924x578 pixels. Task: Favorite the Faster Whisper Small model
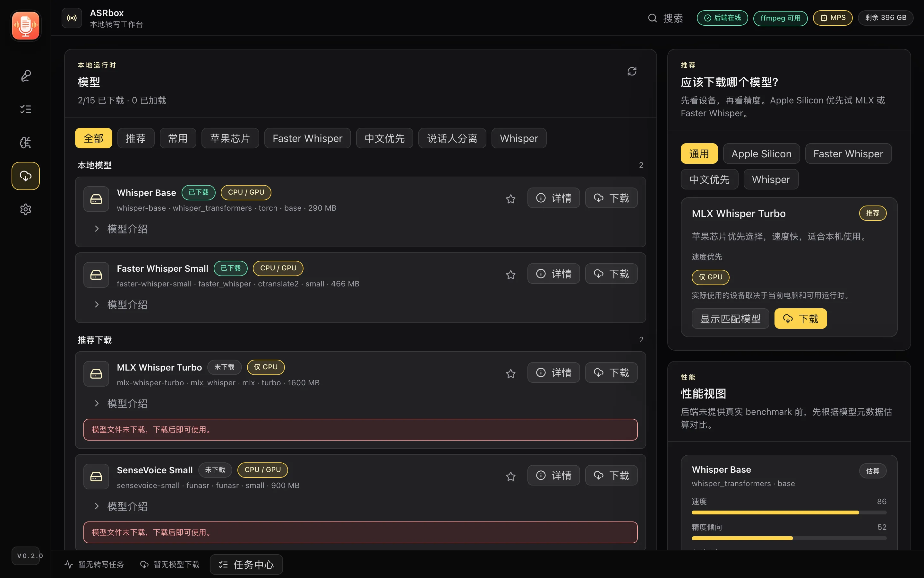[x=510, y=275]
